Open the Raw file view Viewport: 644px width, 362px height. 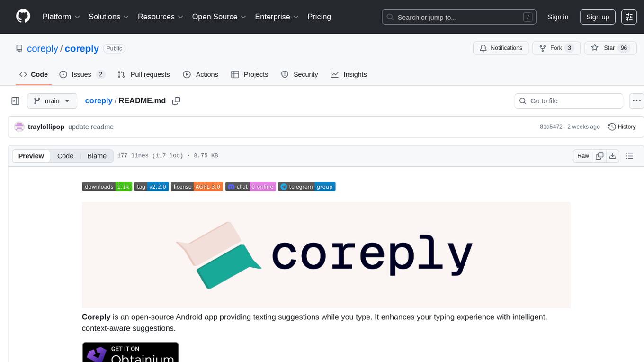(x=583, y=156)
